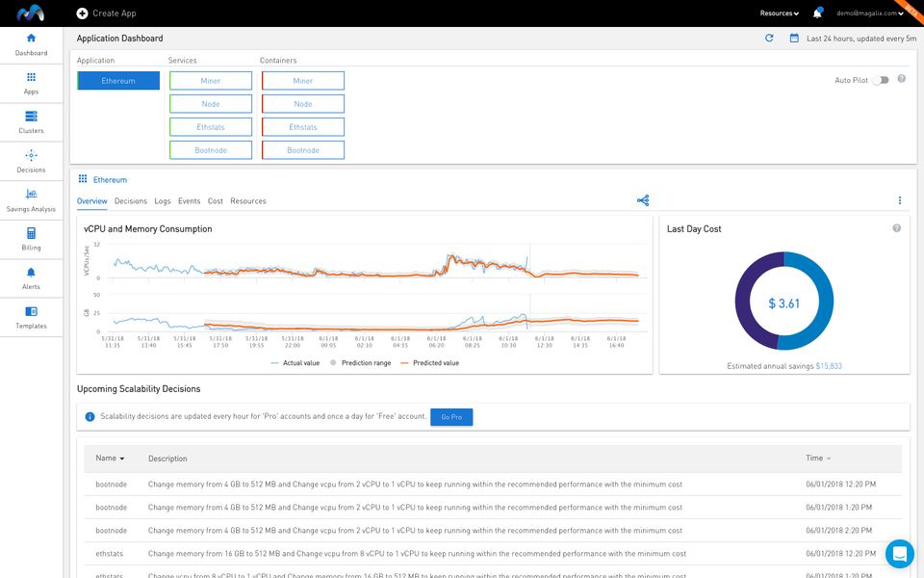Click the grid icon beside Ethereum heading
This screenshot has height=578, width=924.
(83, 179)
